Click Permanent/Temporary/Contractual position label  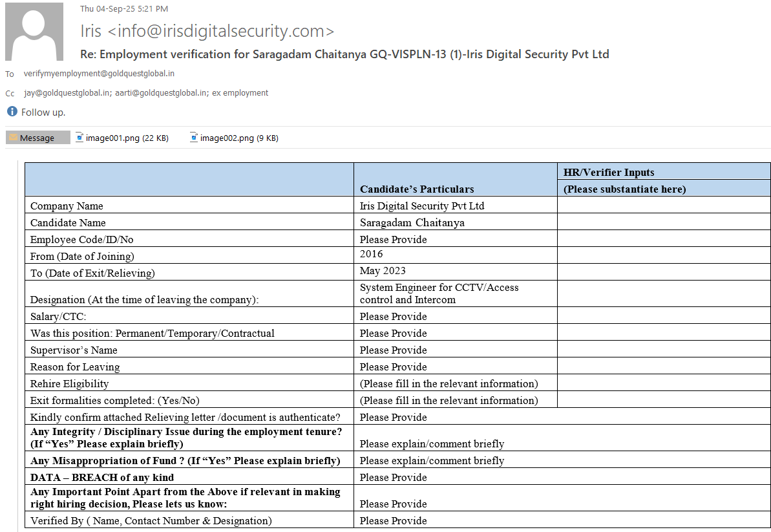click(x=152, y=334)
